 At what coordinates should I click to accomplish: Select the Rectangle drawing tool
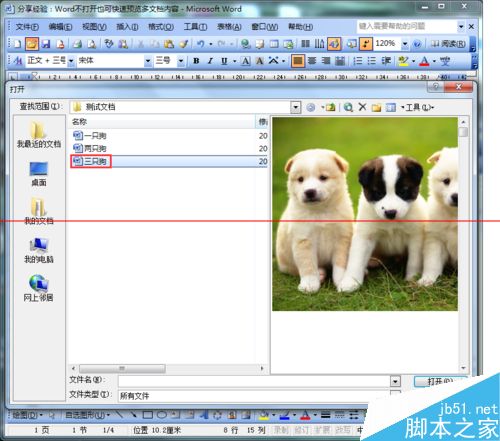click(148, 415)
